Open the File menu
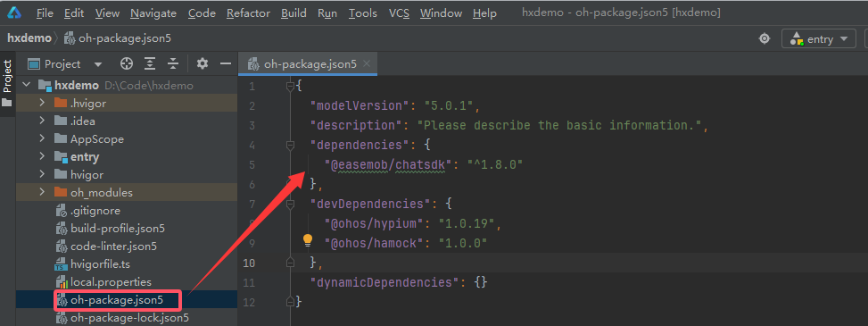The height and width of the screenshot is (326, 868). point(45,13)
